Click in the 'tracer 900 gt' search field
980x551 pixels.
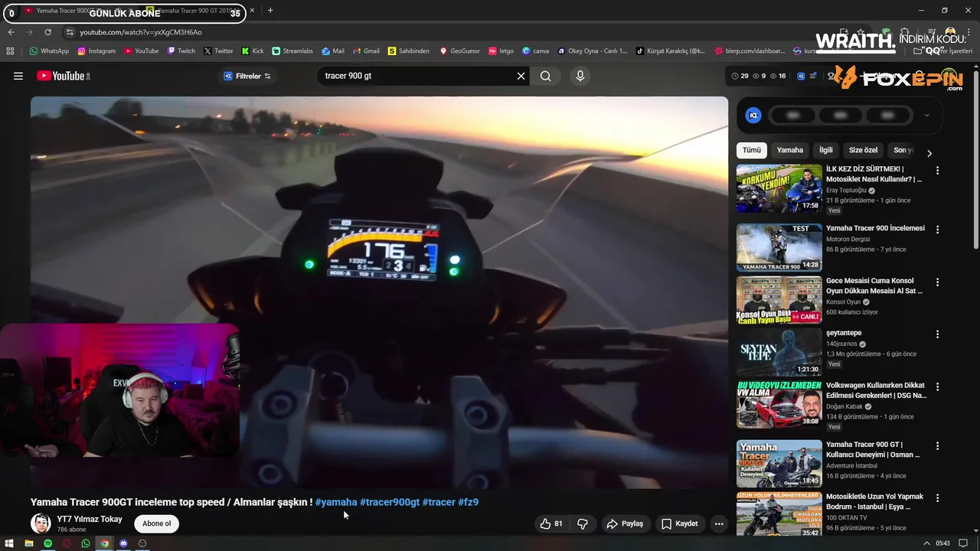417,76
